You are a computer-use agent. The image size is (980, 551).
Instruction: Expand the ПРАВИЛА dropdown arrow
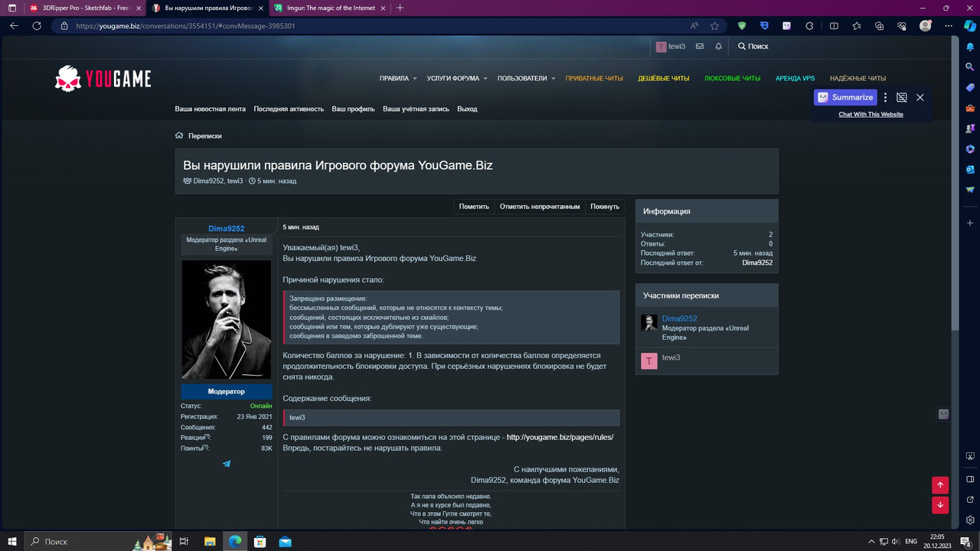[x=415, y=78]
